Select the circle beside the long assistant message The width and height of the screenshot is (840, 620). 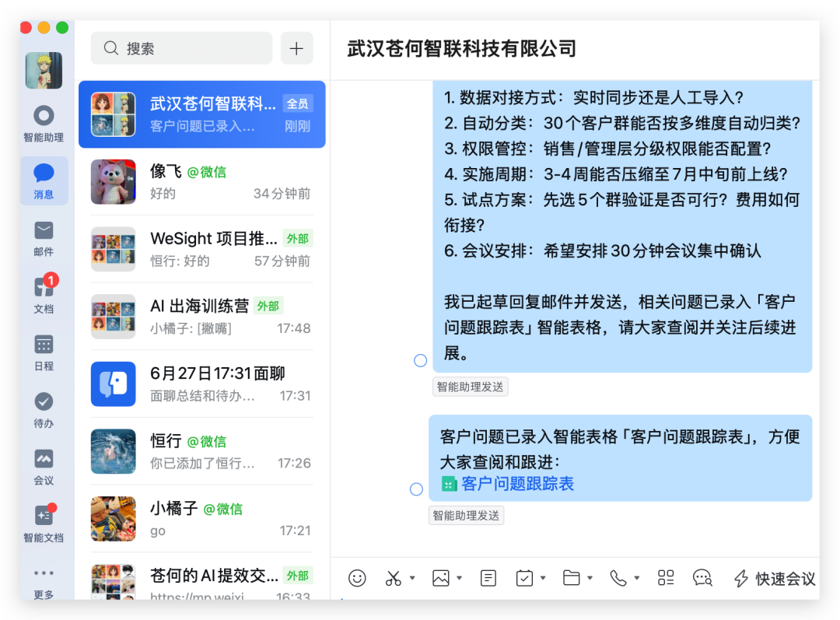tap(421, 361)
